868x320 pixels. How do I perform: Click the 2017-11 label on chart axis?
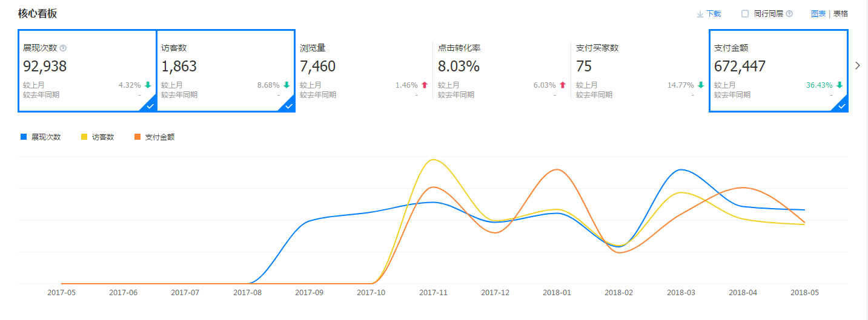433,292
